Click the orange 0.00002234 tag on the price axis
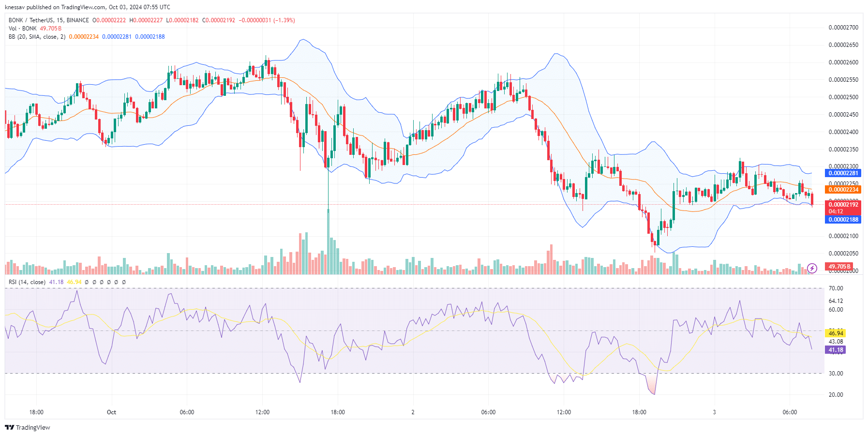This screenshot has width=868, height=436. pyautogui.click(x=843, y=190)
